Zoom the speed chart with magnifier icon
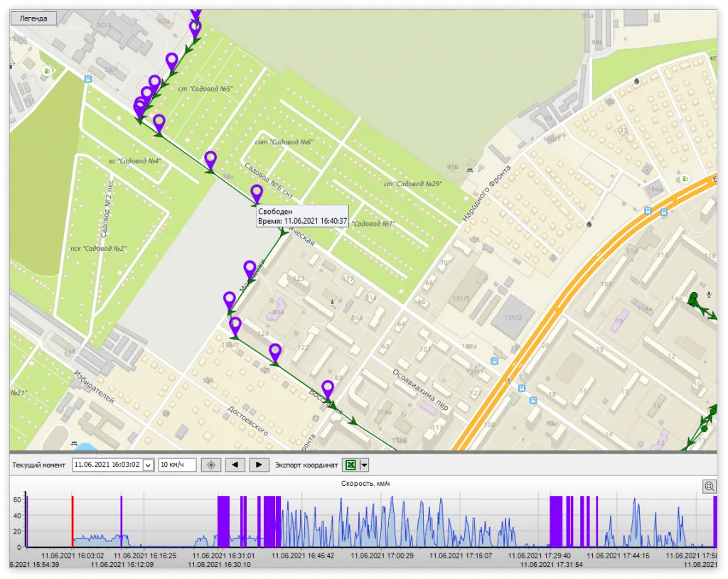The width and height of the screenshot is (728, 579). click(x=709, y=486)
